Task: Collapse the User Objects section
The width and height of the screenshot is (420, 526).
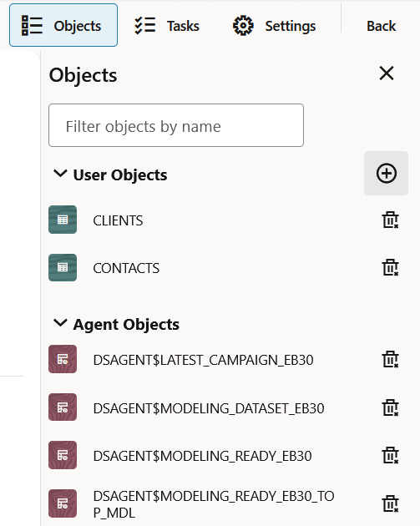Action: point(60,174)
